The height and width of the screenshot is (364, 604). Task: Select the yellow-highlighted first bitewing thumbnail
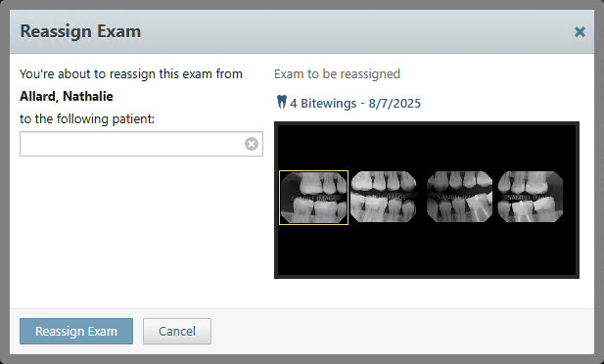pos(313,198)
